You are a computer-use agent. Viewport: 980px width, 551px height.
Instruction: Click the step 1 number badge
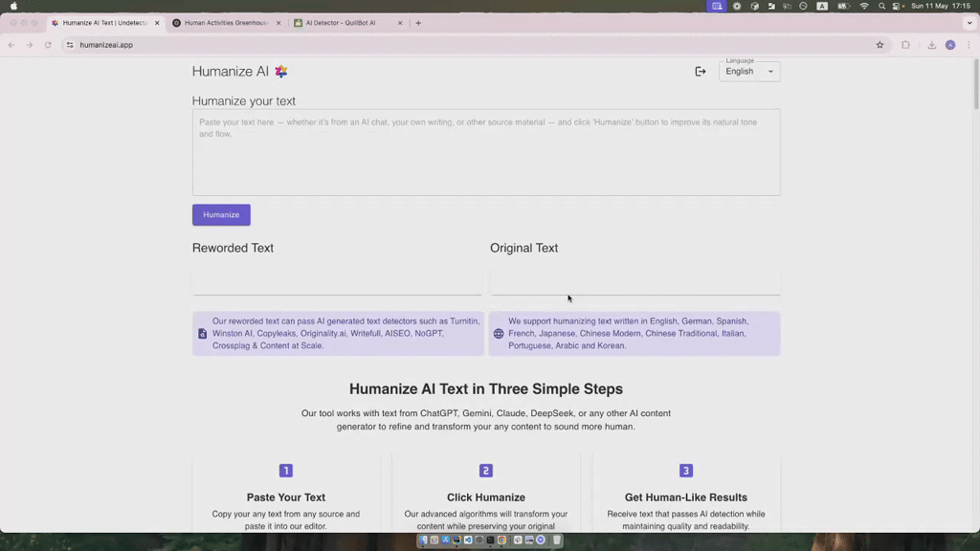click(285, 471)
